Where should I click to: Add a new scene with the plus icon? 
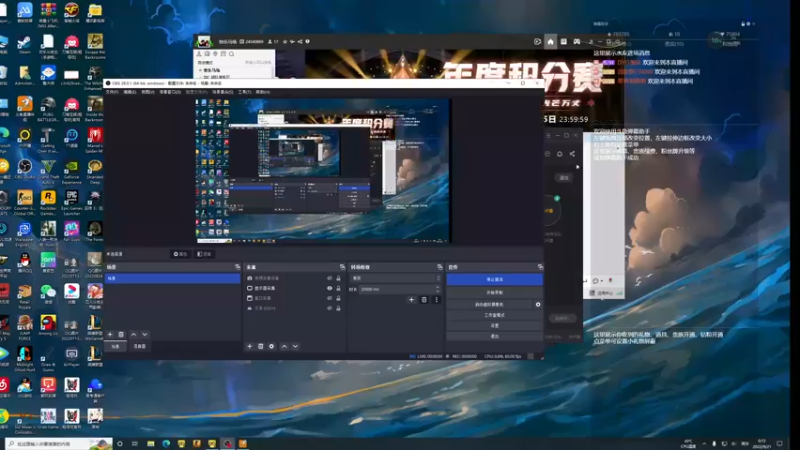coord(110,335)
